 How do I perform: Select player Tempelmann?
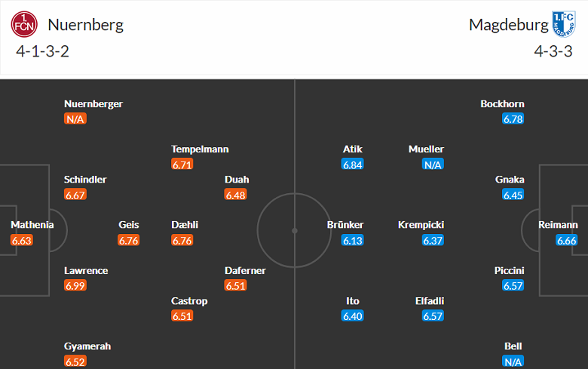click(x=200, y=149)
